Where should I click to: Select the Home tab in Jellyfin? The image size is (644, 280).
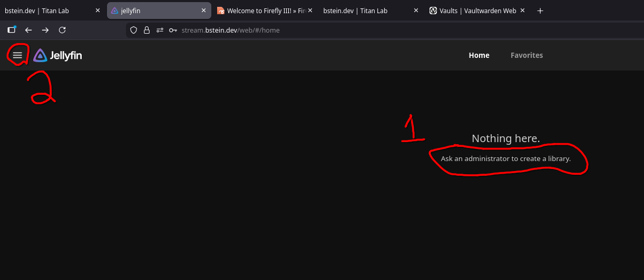479,55
